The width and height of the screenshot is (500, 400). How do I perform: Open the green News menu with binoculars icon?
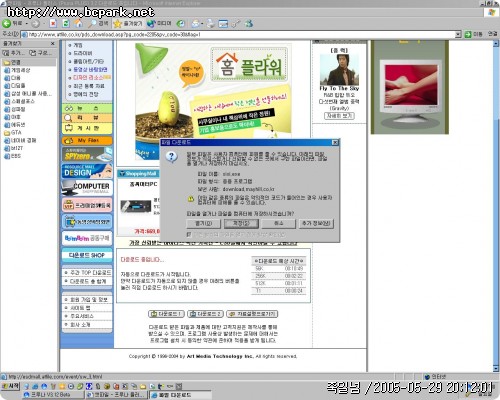tap(87, 109)
